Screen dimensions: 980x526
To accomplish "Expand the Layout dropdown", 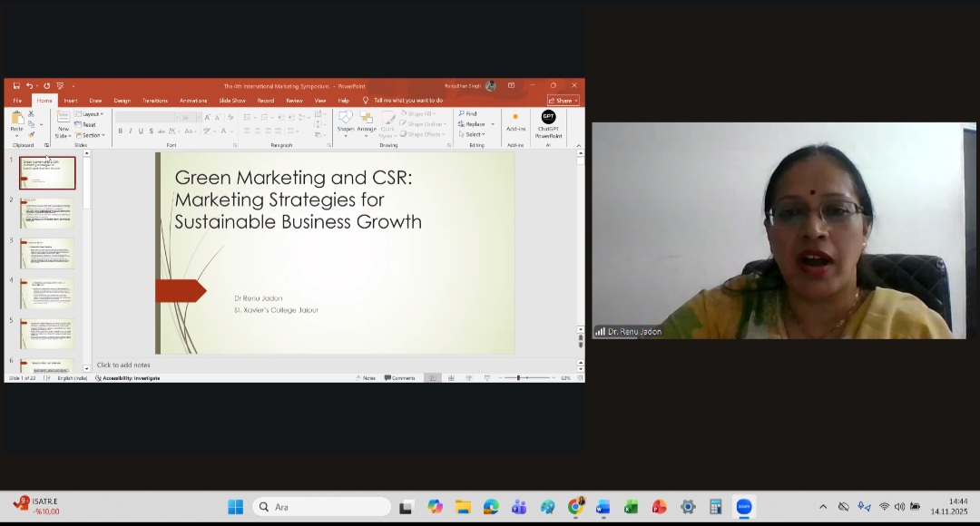I will (92, 114).
